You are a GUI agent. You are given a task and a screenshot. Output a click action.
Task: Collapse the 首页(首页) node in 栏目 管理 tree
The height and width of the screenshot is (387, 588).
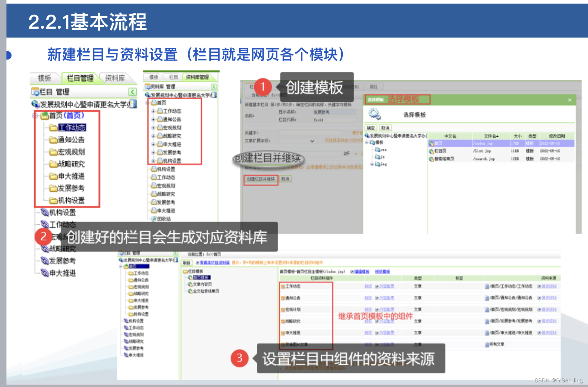pyautogui.click(x=35, y=115)
